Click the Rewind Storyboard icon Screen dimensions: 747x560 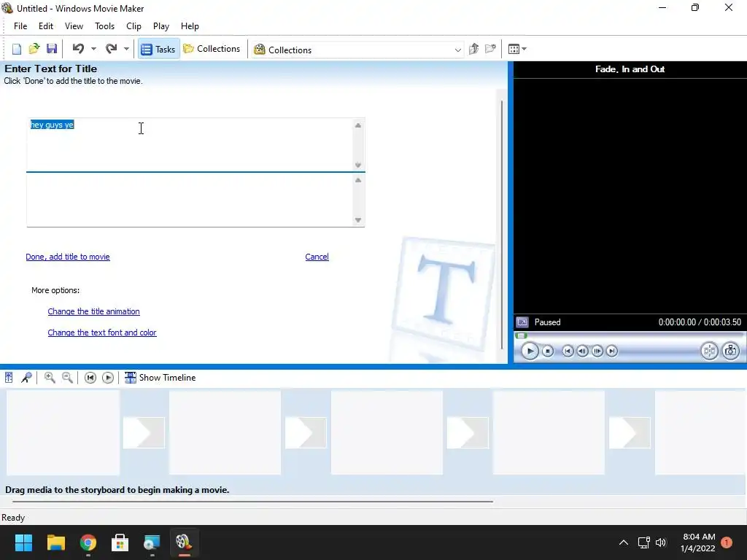coord(90,378)
